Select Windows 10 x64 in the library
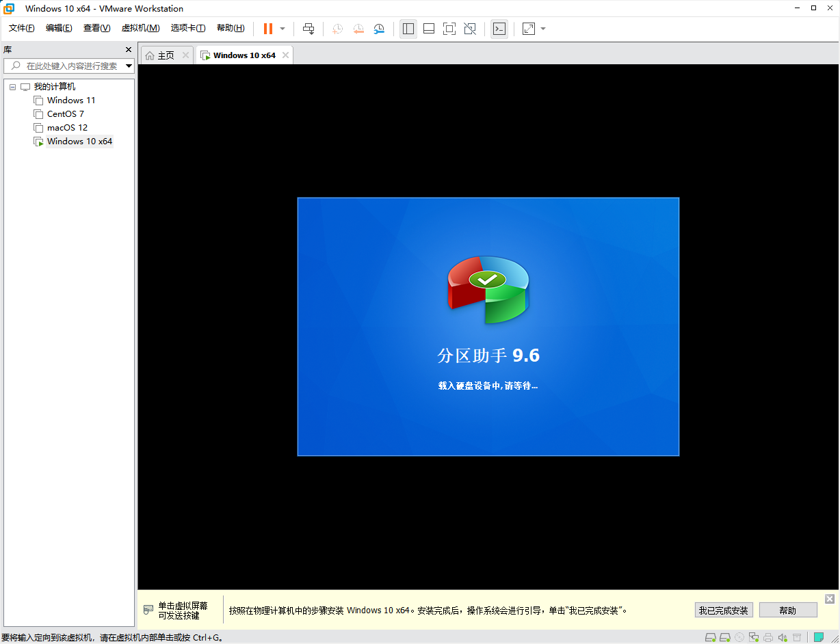Screen dimensions: 840x644 [79, 142]
